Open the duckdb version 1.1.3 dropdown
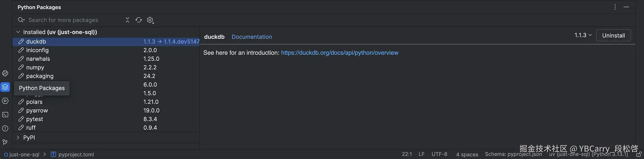This screenshot has width=644, height=159. pyautogui.click(x=583, y=35)
